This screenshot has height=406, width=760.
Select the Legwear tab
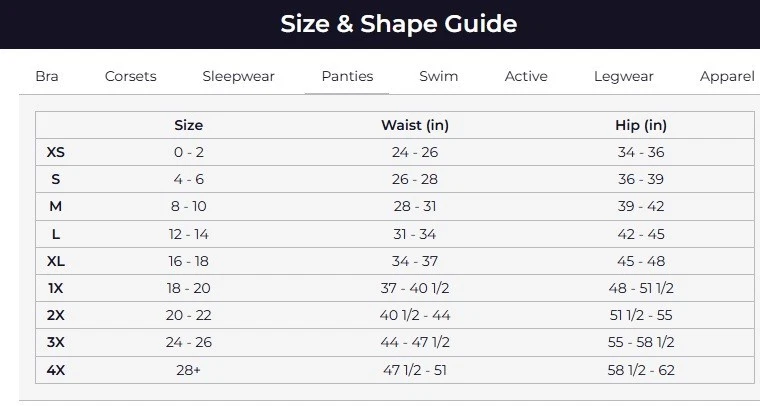point(623,76)
